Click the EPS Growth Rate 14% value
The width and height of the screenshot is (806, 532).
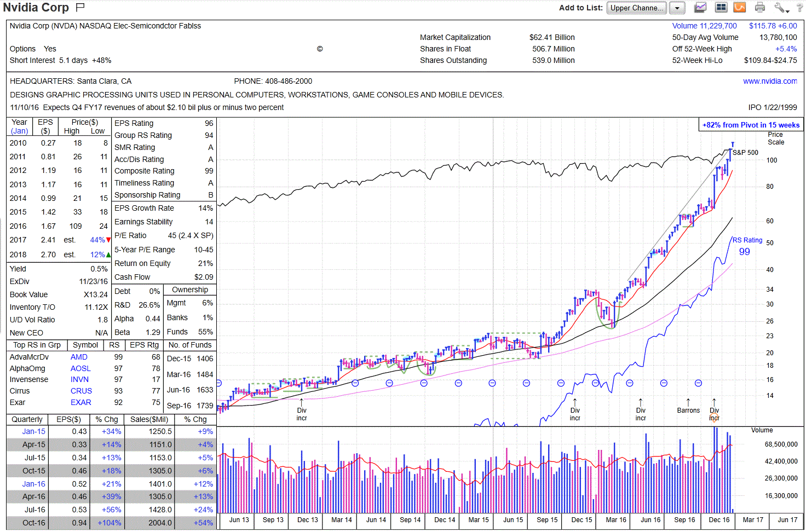coord(205,208)
